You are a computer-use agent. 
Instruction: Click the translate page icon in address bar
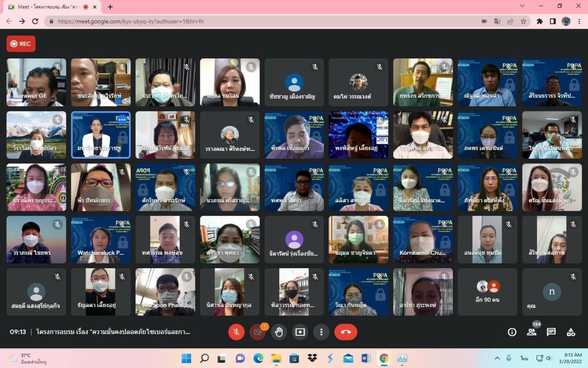pos(497,21)
